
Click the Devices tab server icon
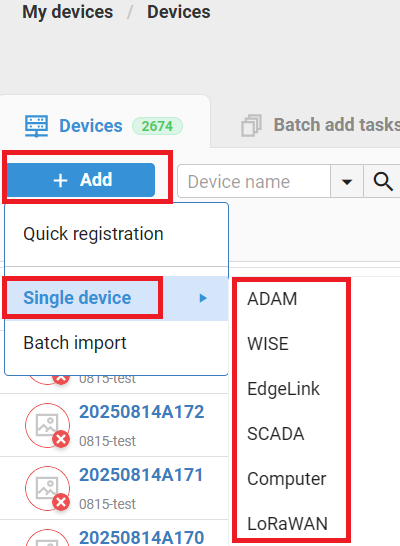tap(37, 126)
